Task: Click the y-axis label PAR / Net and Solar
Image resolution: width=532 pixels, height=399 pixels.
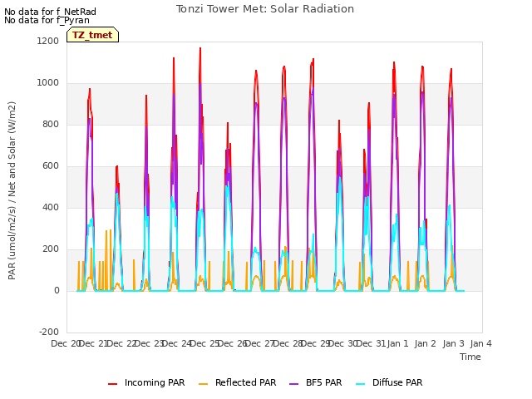Action: click(x=12, y=190)
